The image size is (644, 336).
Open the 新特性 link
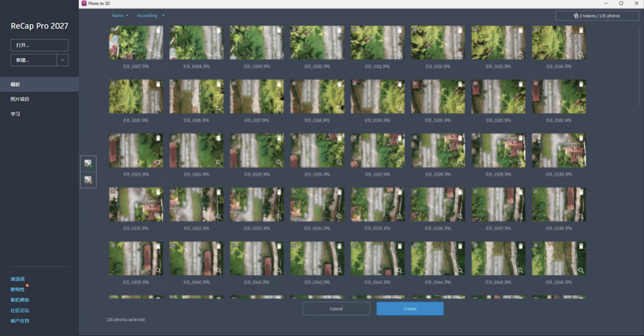pyautogui.click(x=18, y=290)
